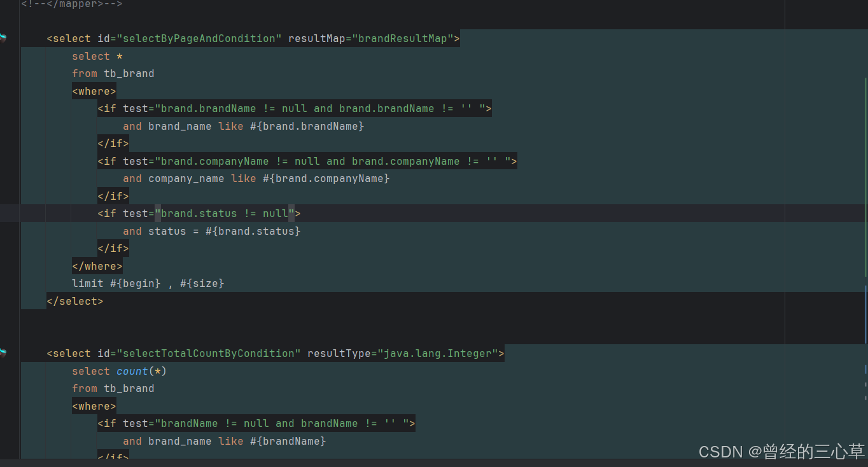
Task: Click the id value "selectTotalCountByCondition"
Action: coord(208,354)
